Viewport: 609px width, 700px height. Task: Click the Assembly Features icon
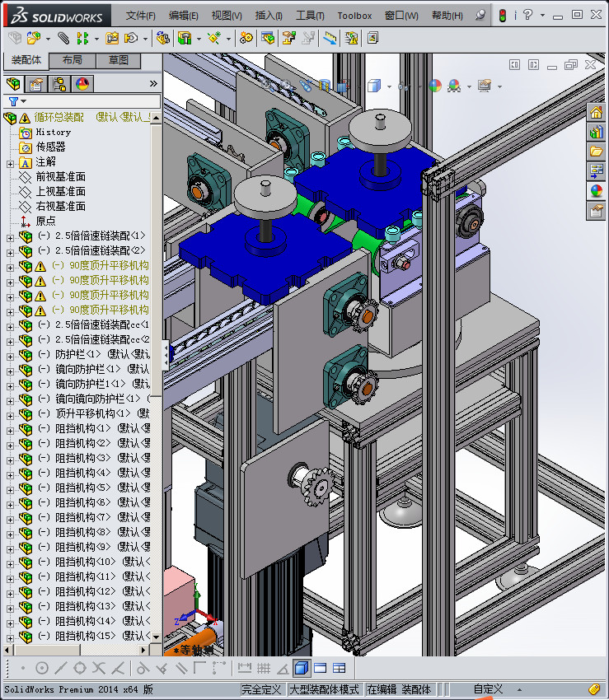tap(185, 39)
